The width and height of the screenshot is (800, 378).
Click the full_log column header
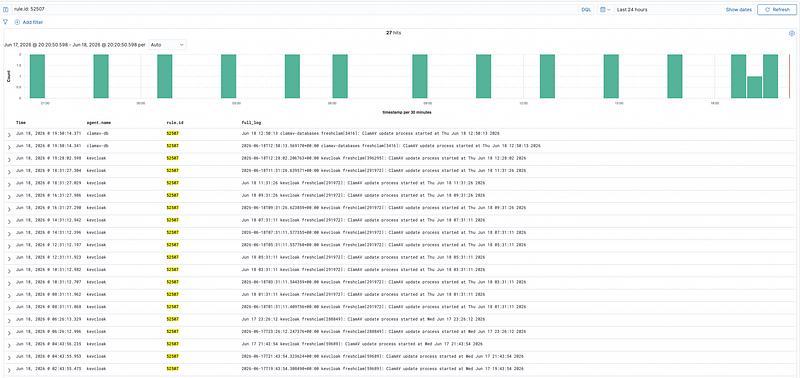pos(251,122)
